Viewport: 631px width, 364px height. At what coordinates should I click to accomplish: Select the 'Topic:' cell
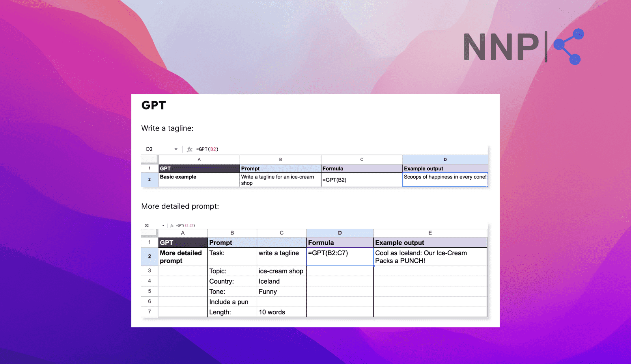[232, 271]
